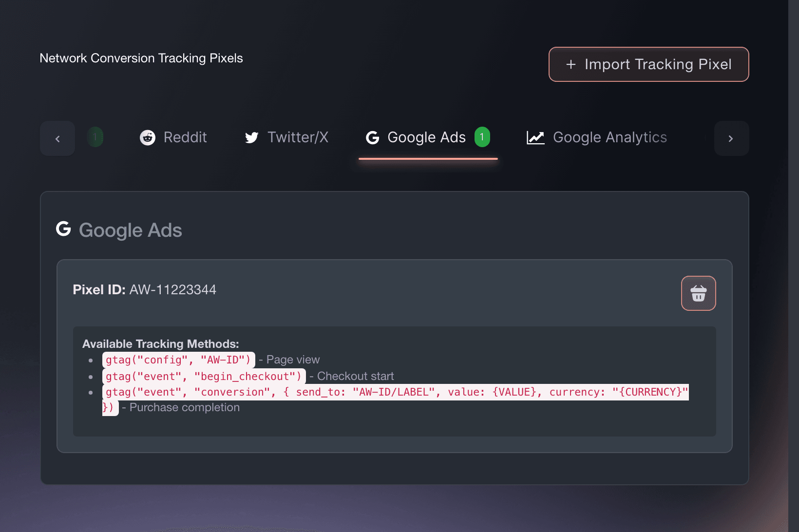The height and width of the screenshot is (532, 799).
Task: Click the Page view description text
Action: (293, 360)
